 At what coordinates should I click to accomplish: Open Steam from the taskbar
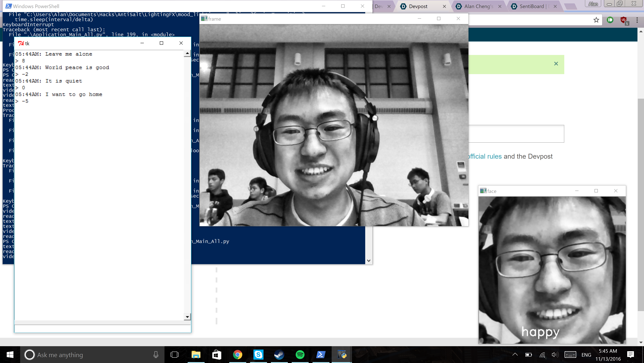tap(279, 355)
